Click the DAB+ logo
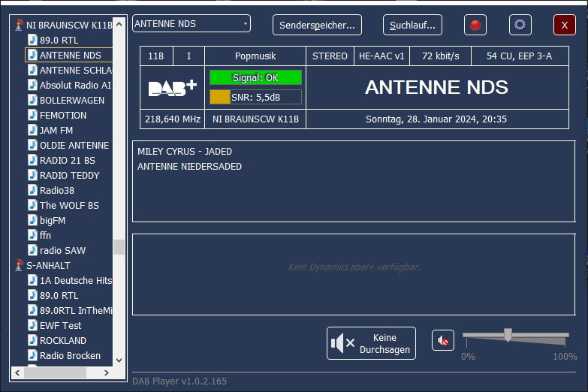The image size is (588, 392). tap(172, 88)
